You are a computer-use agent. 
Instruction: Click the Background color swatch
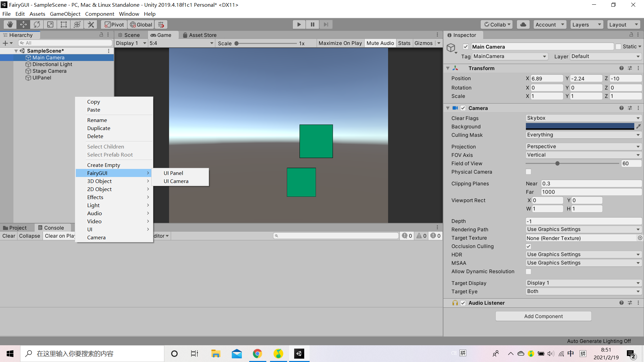coord(580,126)
